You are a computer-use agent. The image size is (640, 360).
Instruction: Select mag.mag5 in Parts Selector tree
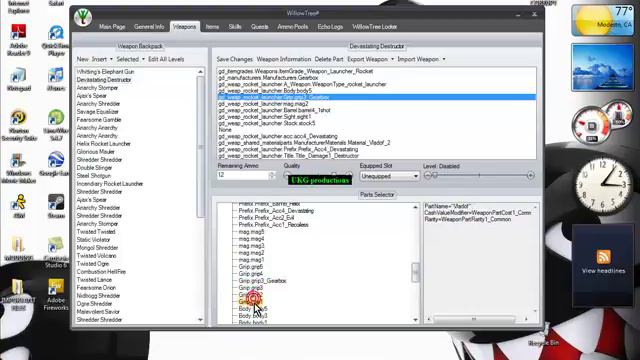pyautogui.click(x=251, y=232)
